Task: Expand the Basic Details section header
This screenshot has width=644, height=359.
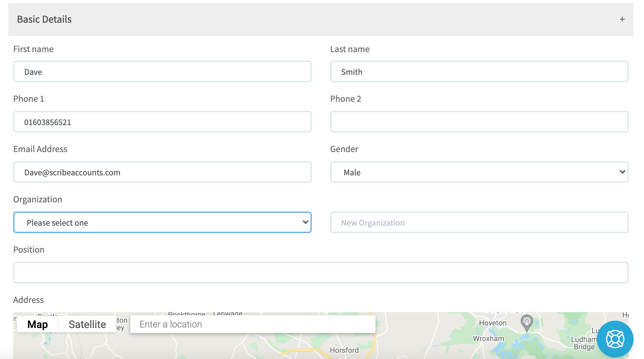Action: tap(621, 19)
